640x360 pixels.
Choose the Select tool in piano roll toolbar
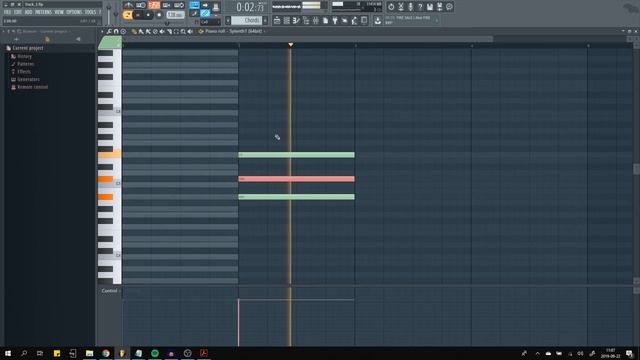(176, 31)
